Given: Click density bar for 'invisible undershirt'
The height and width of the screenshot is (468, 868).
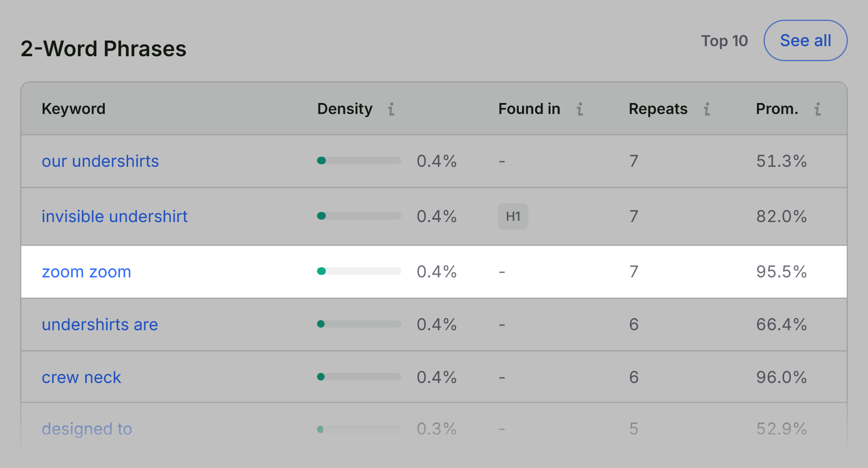Looking at the screenshot, I should click(x=359, y=216).
